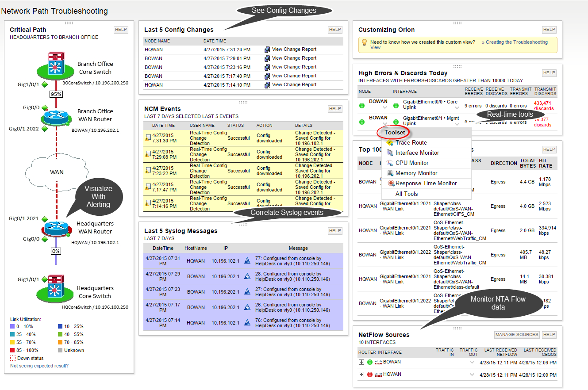This screenshot has height=390, width=588.
Task: Click the green status diamond beside Gig0/1.2021
Action: [44, 218]
